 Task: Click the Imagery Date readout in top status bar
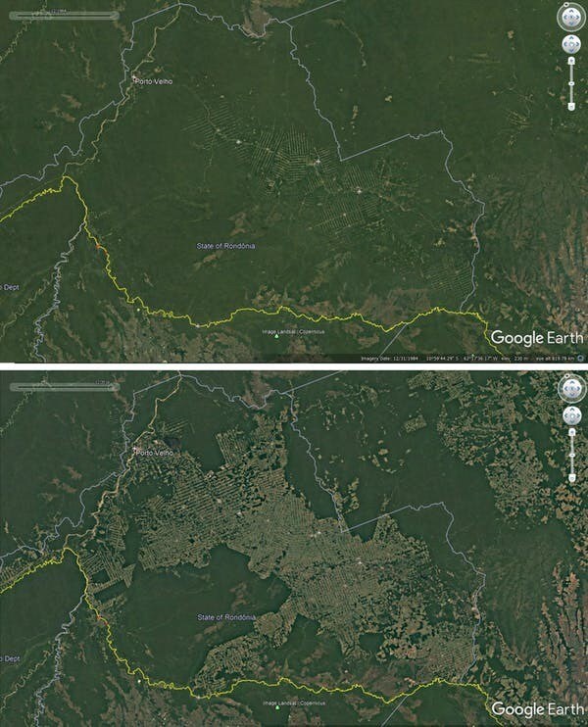(389, 359)
